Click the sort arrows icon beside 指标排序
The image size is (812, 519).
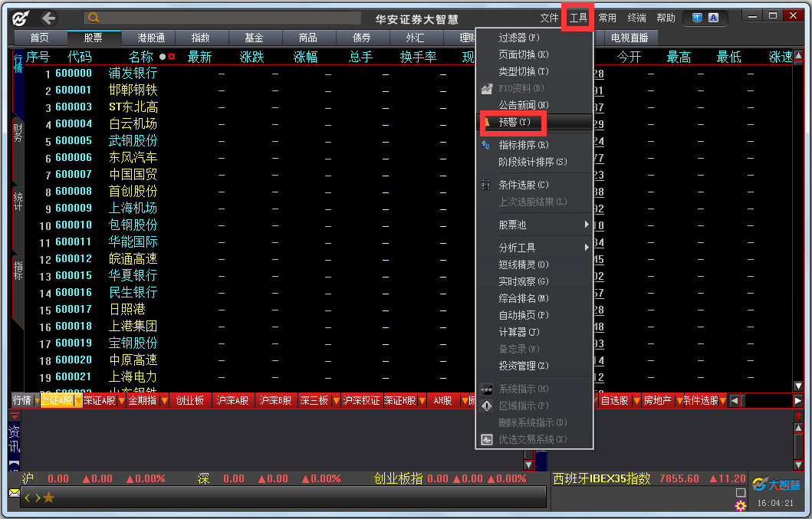[x=486, y=145]
